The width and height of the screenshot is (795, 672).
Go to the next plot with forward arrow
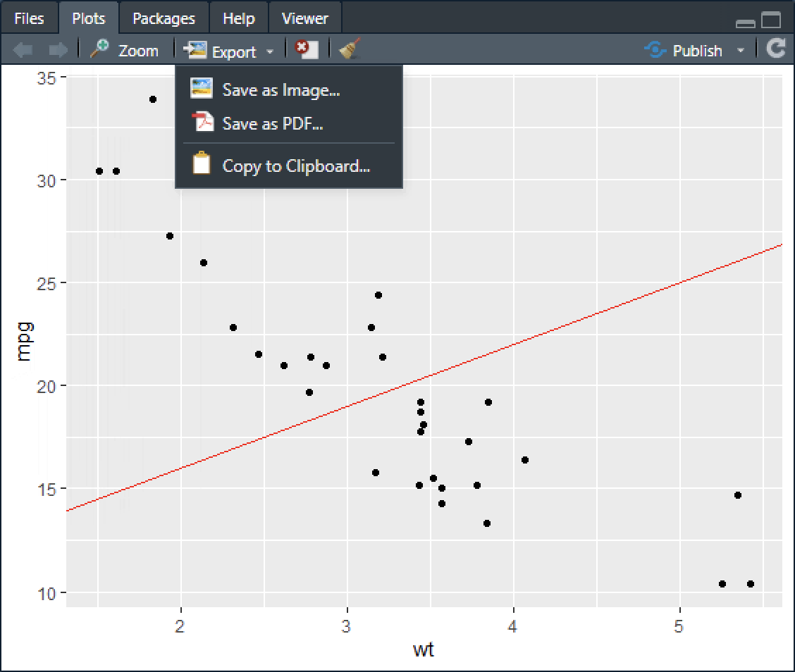(58, 50)
